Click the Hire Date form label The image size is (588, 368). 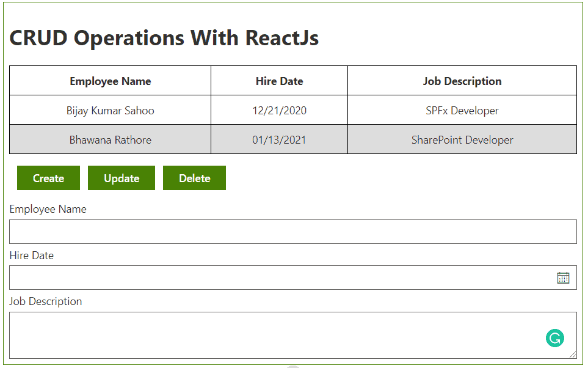click(x=32, y=256)
